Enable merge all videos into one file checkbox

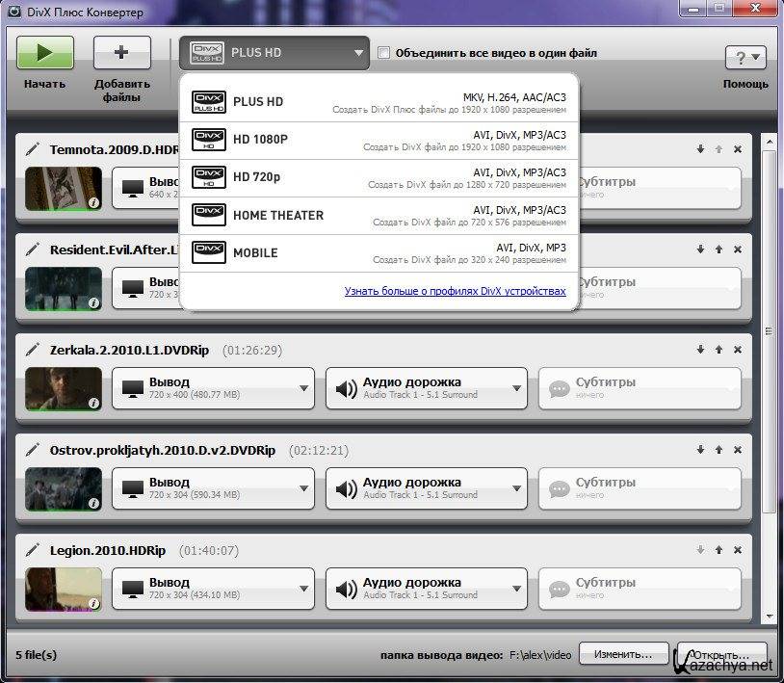[384, 53]
